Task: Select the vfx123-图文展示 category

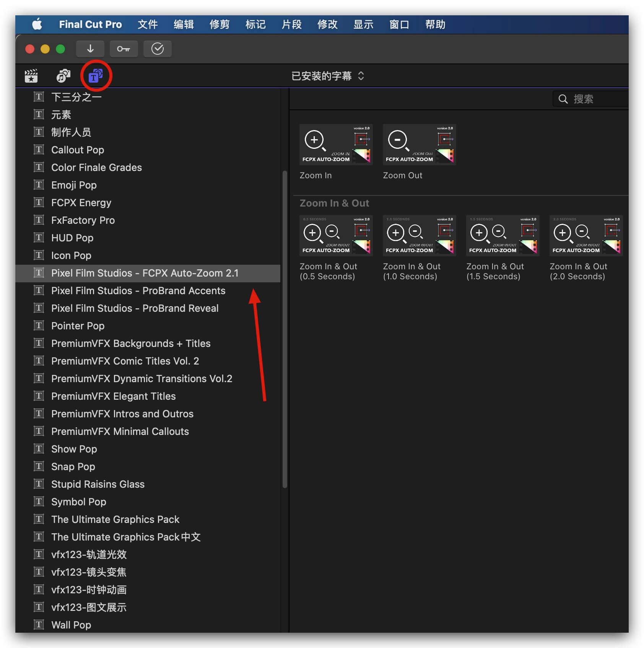Action: tap(148, 607)
